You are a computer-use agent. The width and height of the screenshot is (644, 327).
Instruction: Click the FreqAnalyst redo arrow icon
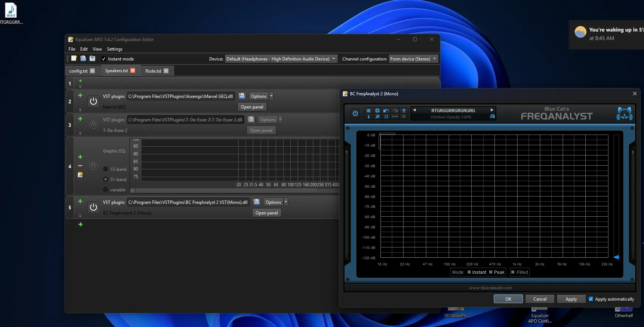tap(395, 110)
